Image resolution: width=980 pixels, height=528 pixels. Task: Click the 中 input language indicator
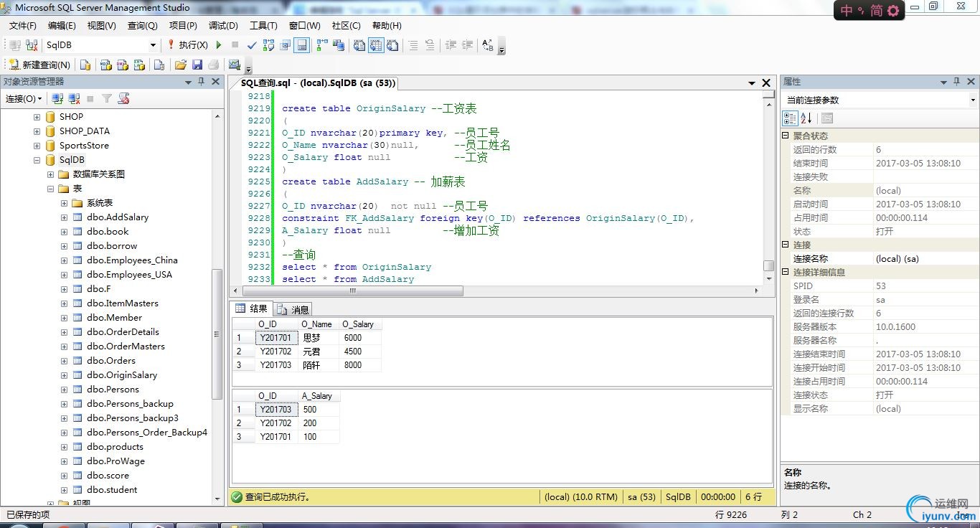tap(846, 11)
